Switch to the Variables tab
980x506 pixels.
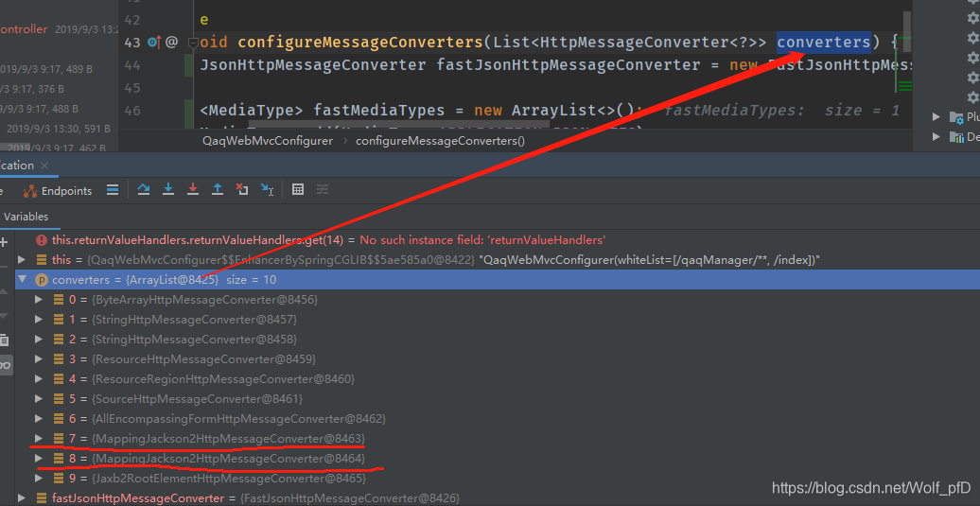point(26,217)
